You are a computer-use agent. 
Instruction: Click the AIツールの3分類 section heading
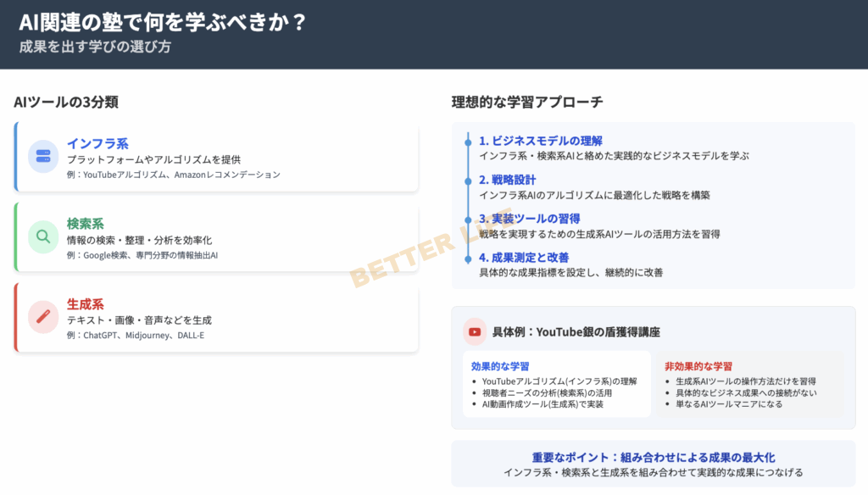pos(66,102)
